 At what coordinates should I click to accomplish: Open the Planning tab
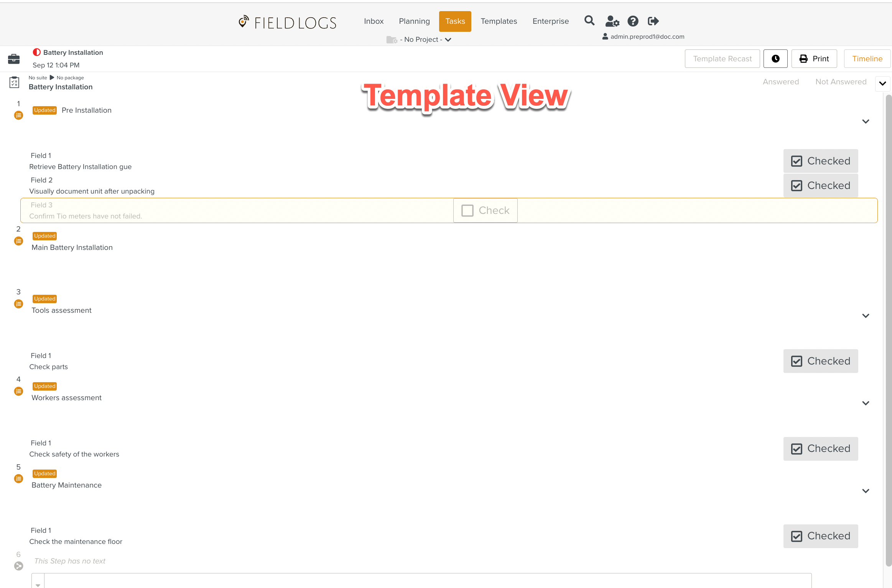pyautogui.click(x=414, y=21)
